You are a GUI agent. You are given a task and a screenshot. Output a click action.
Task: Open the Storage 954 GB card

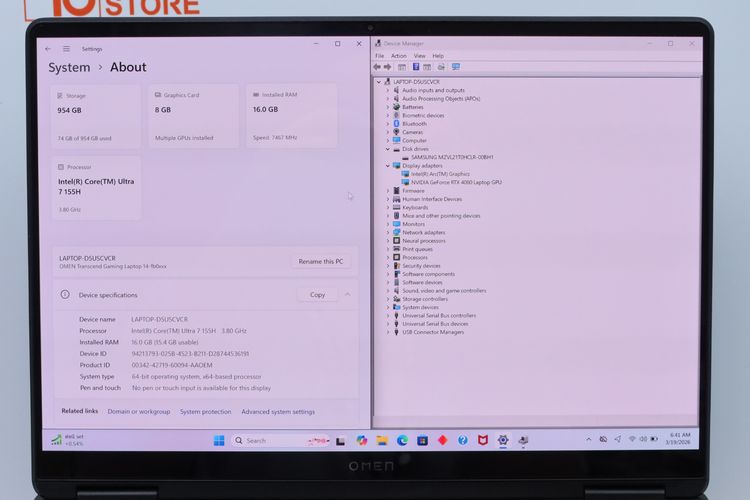pyautogui.click(x=96, y=117)
